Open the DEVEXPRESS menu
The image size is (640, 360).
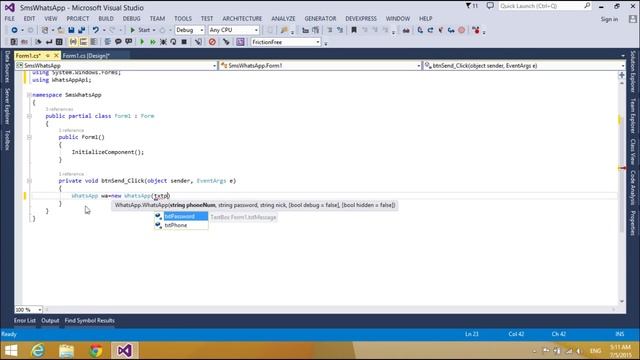361,19
